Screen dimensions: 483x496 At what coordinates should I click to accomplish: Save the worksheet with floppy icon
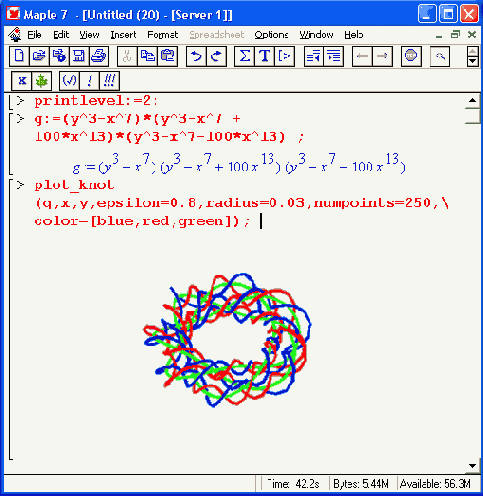tap(79, 56)
